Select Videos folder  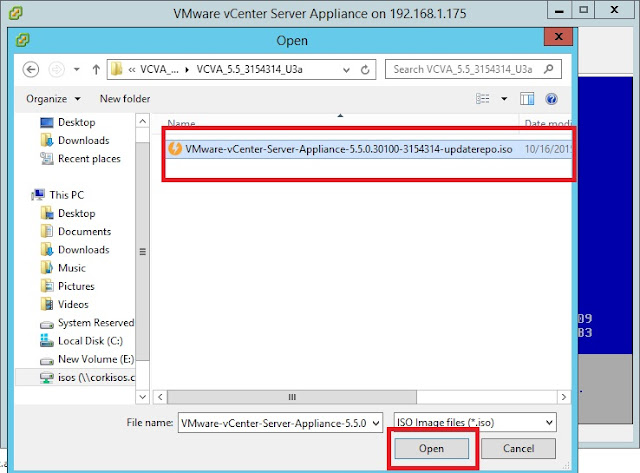pyautogui.click(x=64, y=304)
